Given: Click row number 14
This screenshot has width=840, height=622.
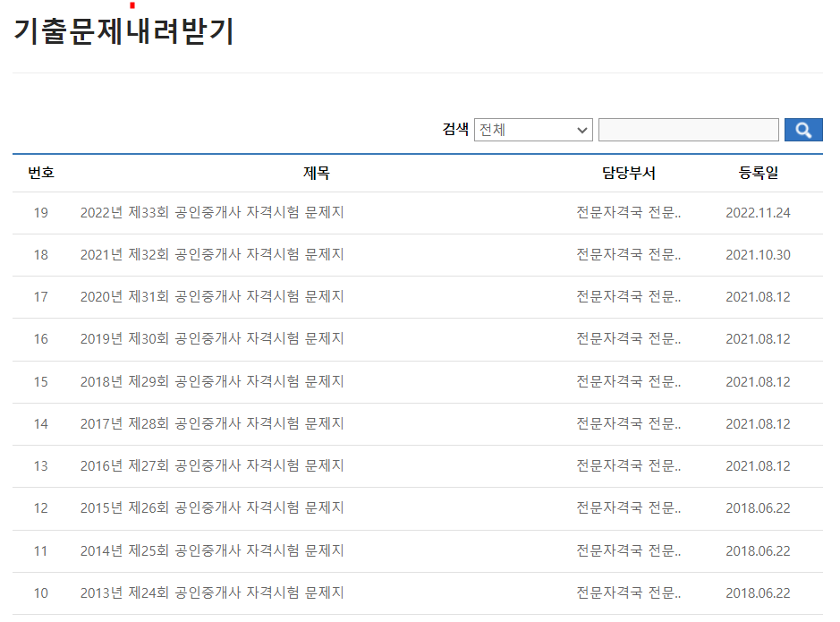Looking at the screenshot, I should pyautogui.click(x=41, y=424).
